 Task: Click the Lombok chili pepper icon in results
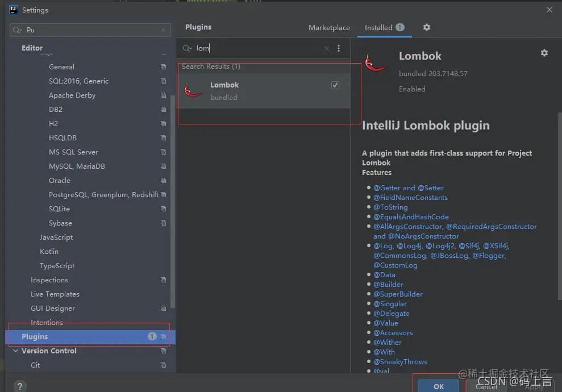coord(193,90)
